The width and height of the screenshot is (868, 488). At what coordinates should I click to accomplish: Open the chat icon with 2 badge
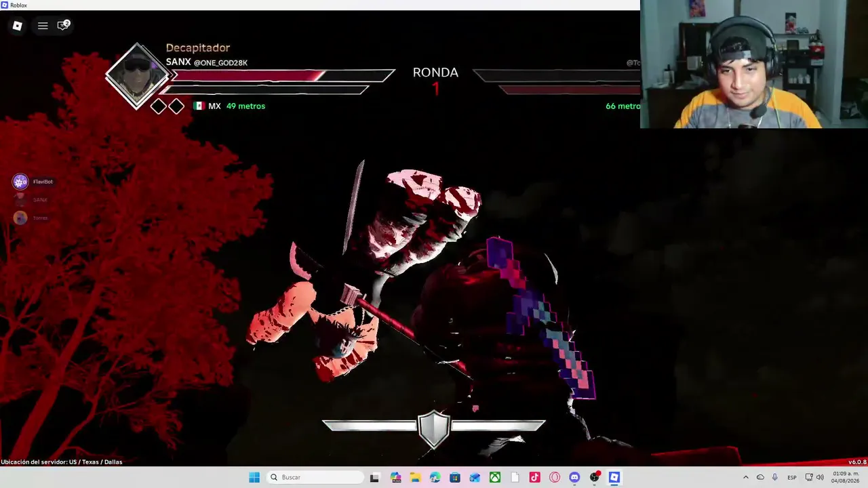(x=63, y=25)
